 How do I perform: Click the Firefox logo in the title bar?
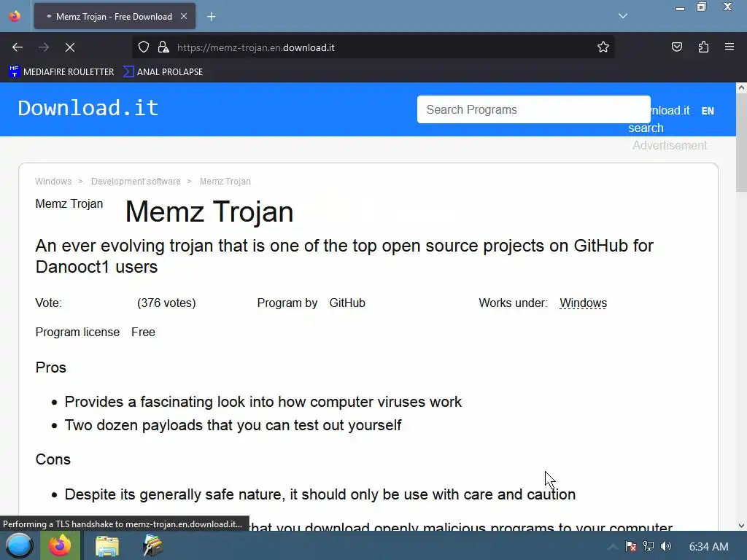pos(15,16)
